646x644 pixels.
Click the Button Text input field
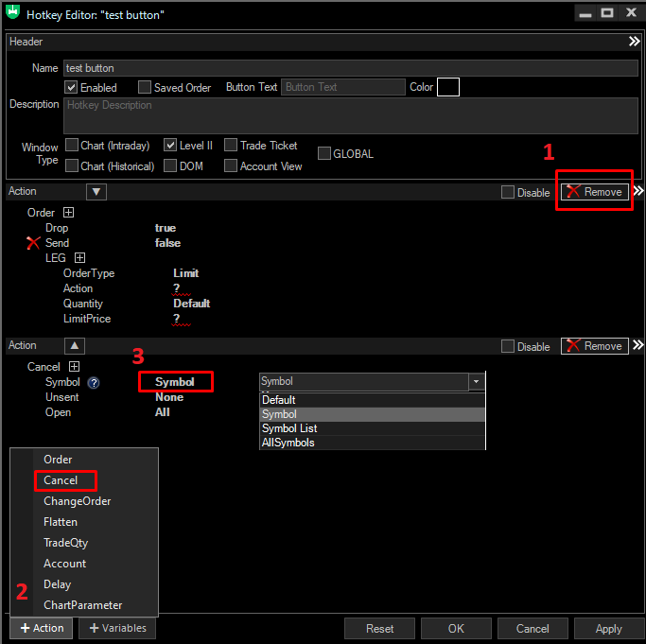click(342, 87)
